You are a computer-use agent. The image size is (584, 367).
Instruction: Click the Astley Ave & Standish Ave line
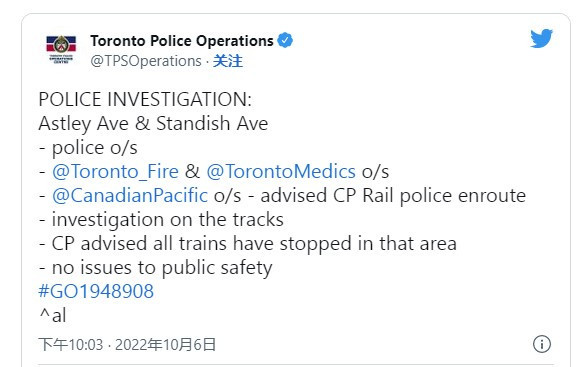[x=153, y=124]
